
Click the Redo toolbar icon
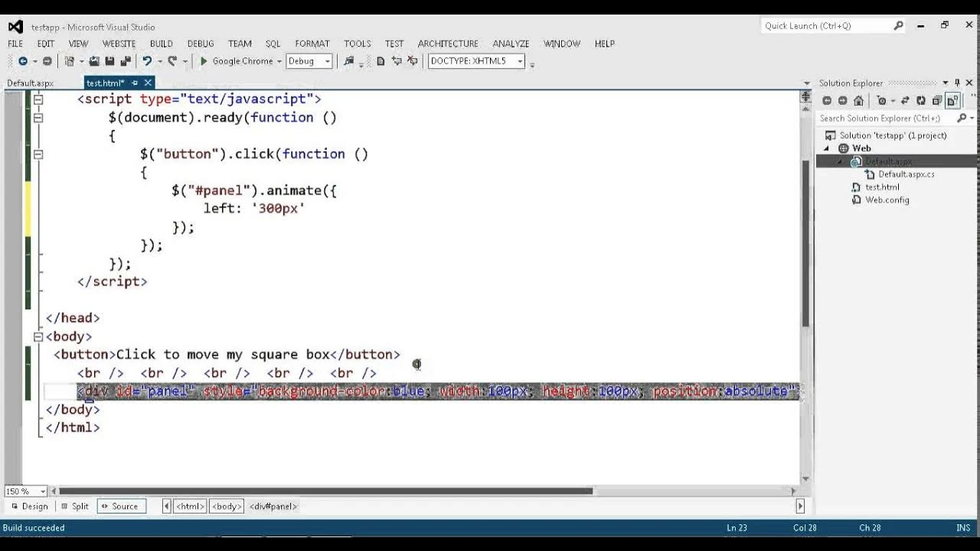click(172, 61)
